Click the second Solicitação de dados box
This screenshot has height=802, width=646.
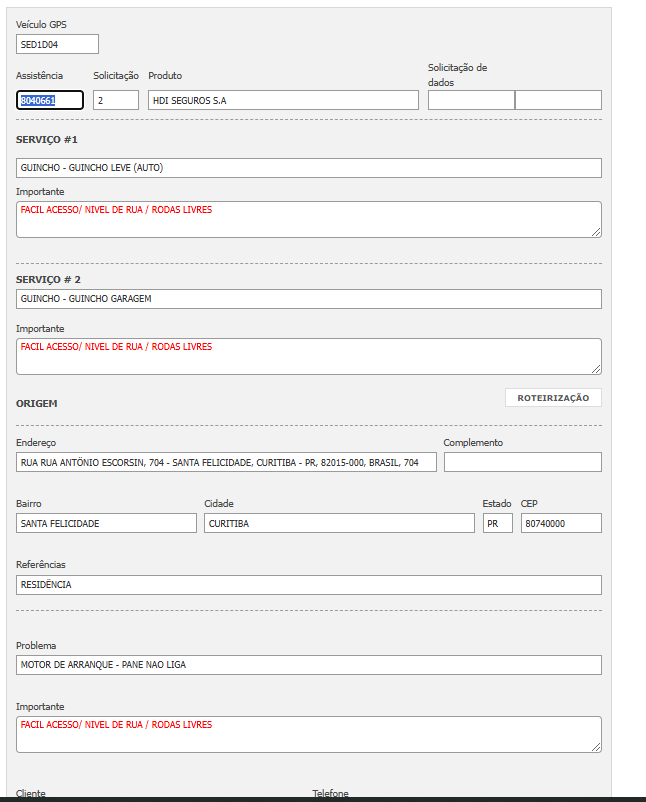[x=558, y=100]
